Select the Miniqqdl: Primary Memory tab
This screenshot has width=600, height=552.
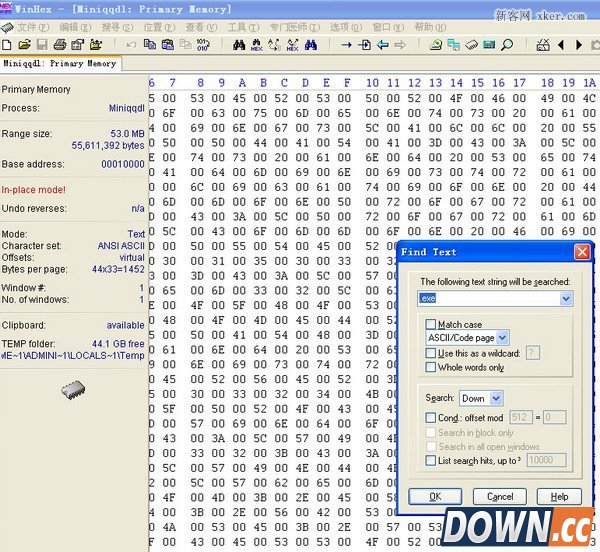tap(59, 63)
